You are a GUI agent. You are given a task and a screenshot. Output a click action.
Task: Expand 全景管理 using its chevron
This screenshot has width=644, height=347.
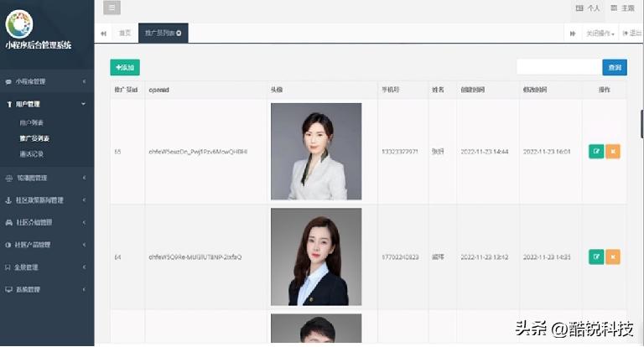point(84,267)
